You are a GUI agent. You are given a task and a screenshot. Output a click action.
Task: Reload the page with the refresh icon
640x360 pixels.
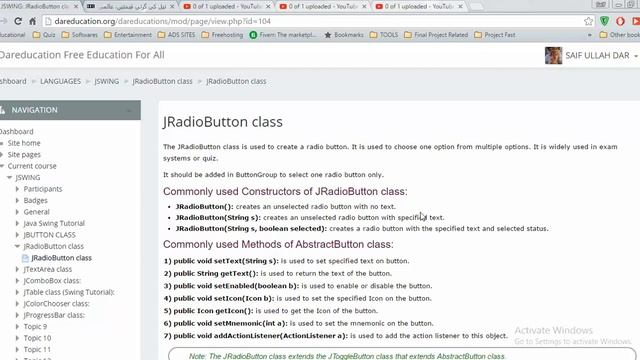click(x=18, y=21)
